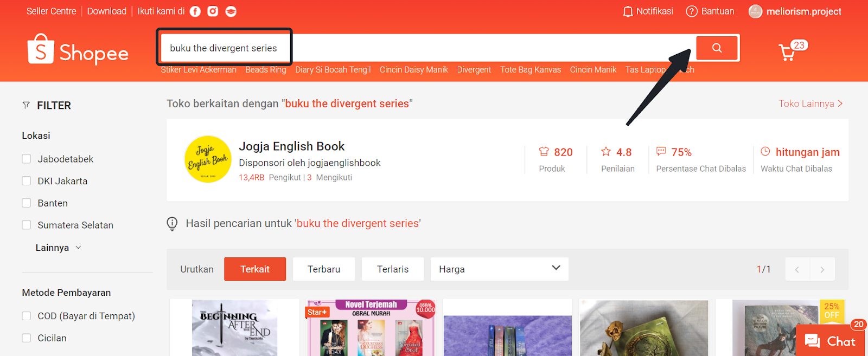Open the Harga sort dropdown

click(500, 269)
